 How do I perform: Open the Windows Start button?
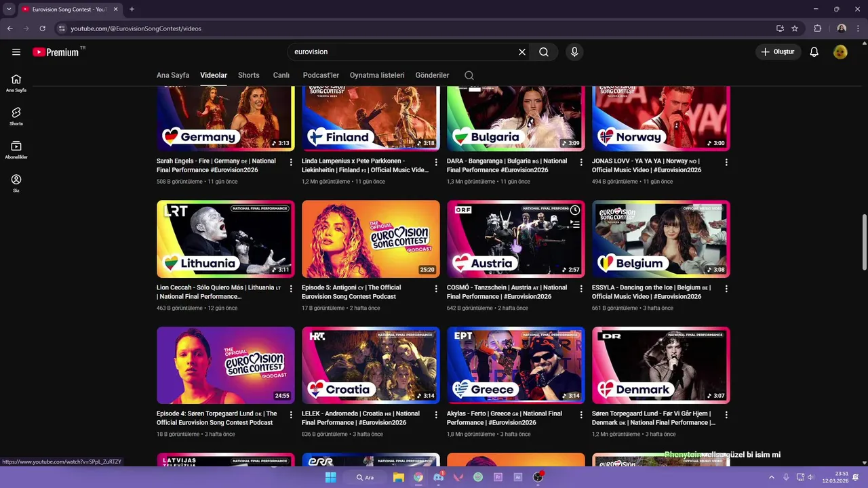[x=330, y=477]
